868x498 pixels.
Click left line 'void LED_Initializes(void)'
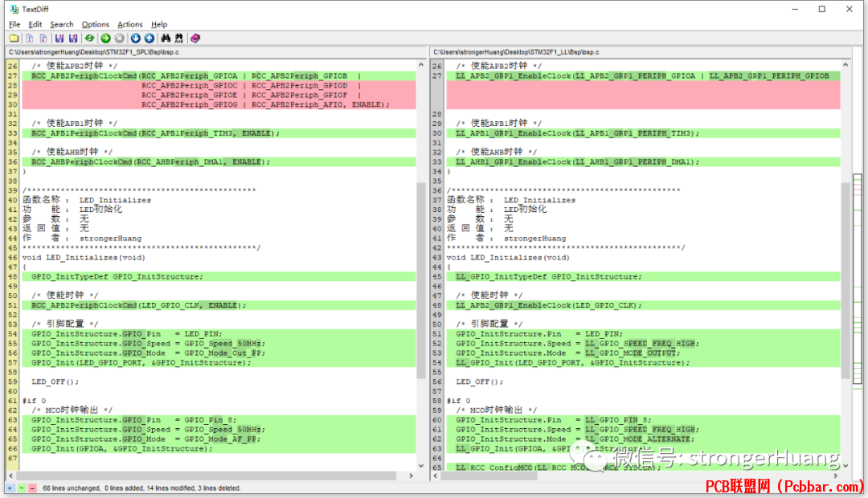coord(84,258)
